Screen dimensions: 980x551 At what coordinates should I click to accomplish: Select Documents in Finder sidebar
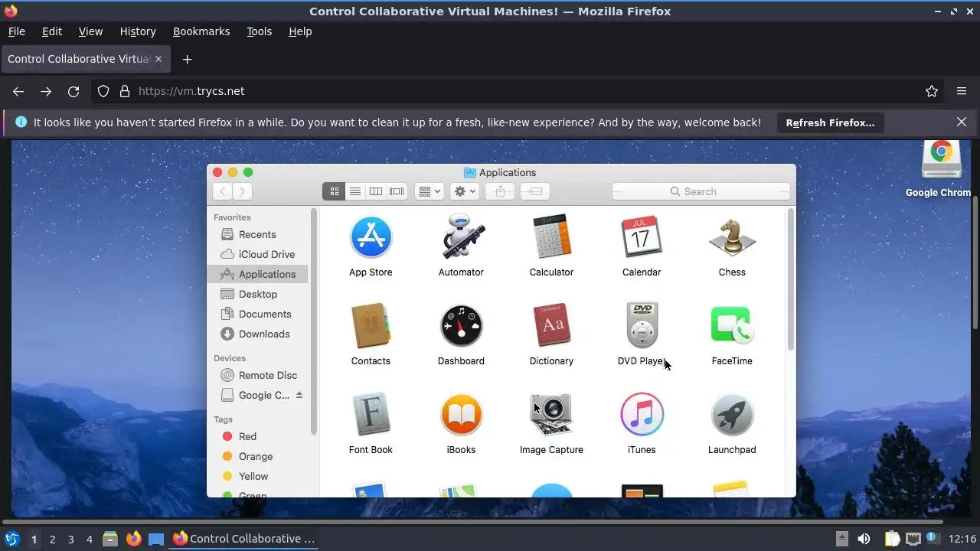coord(257,314)
